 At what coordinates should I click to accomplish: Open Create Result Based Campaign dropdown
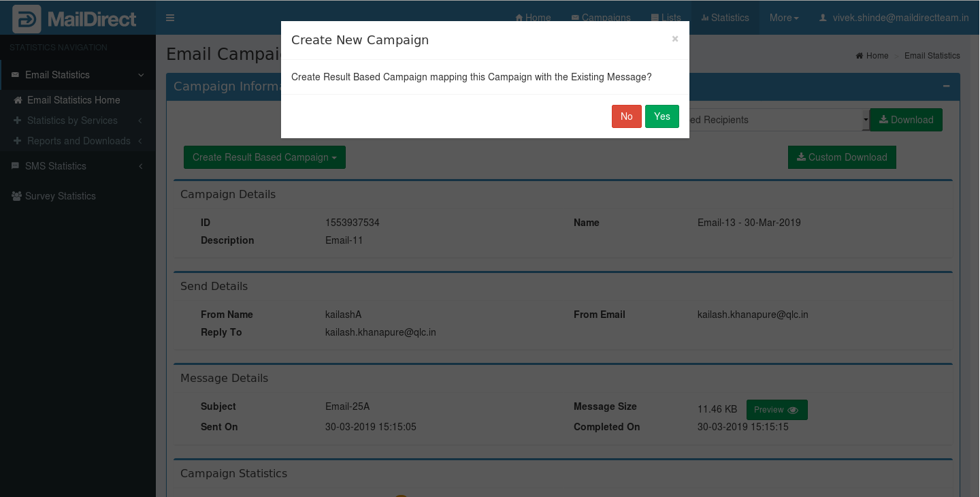coord(264,157)
